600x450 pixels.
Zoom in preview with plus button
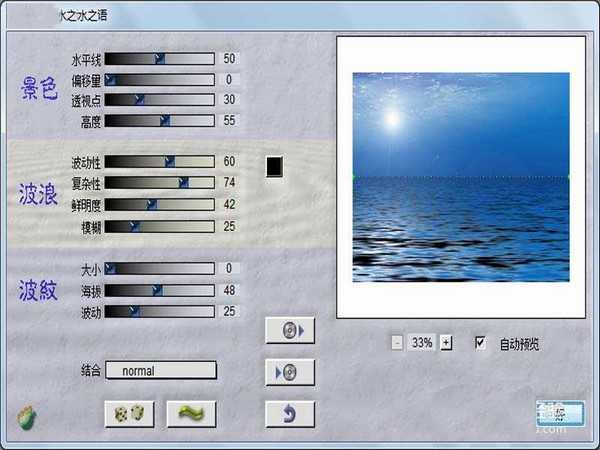point(446,342)
